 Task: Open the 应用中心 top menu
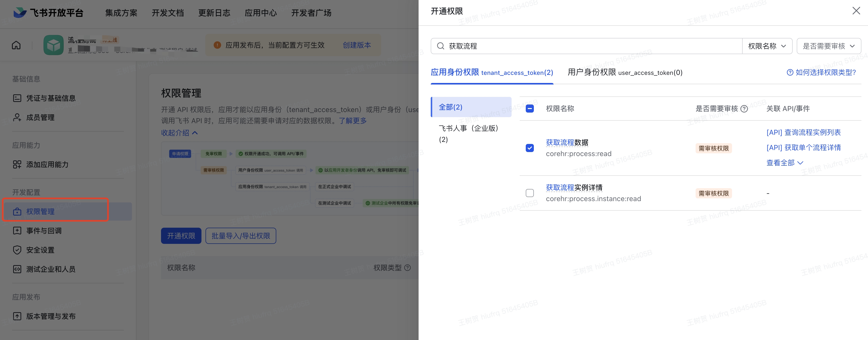point(261,13)
